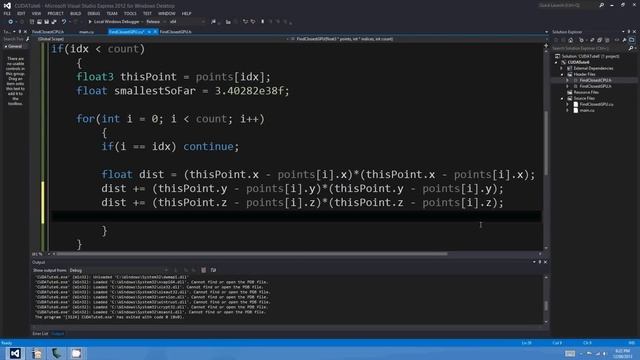The image size is (640, 360).
Task: Click the Output panel vertical scrollbar
Action: point(546,300)
